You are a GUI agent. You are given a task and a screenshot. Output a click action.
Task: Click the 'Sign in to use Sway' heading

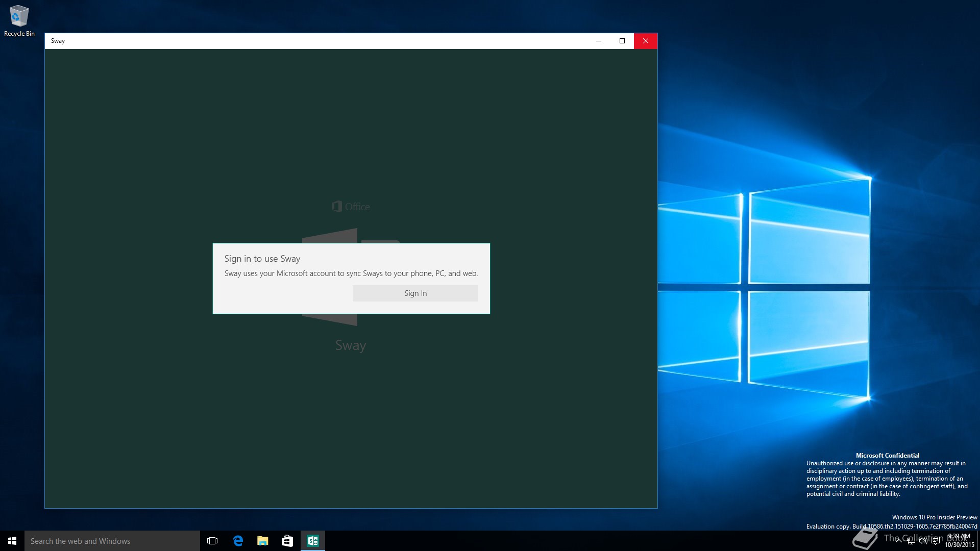(x=262, y=259)
